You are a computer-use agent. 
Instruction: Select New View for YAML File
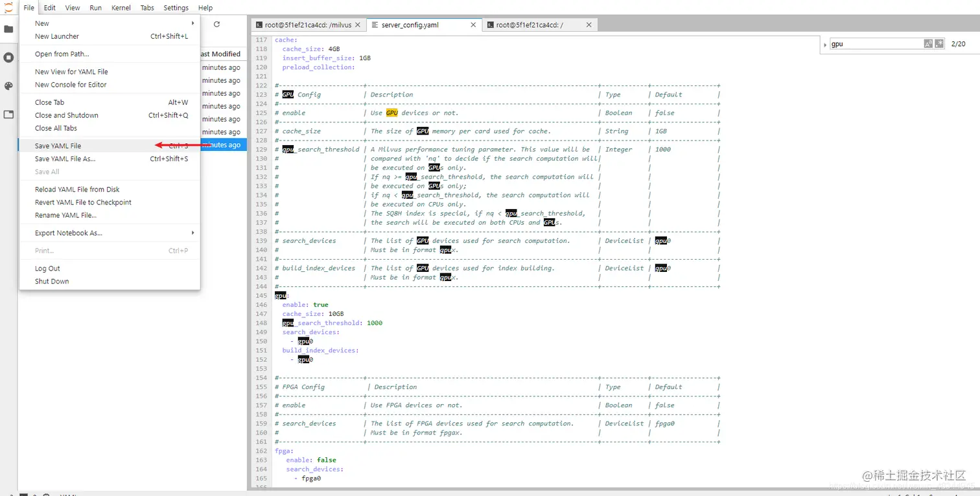pyautogui.click(x=110, y=72)
